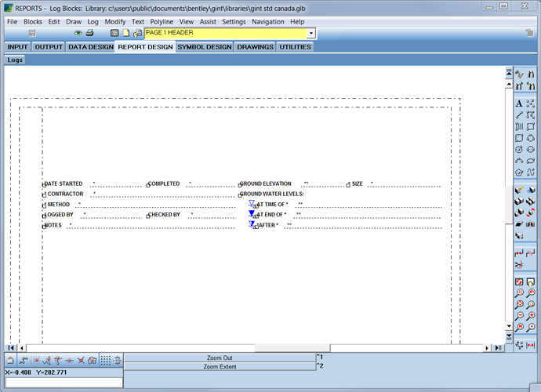
Task: Open the Polyline menu
Action: point(162,22)
